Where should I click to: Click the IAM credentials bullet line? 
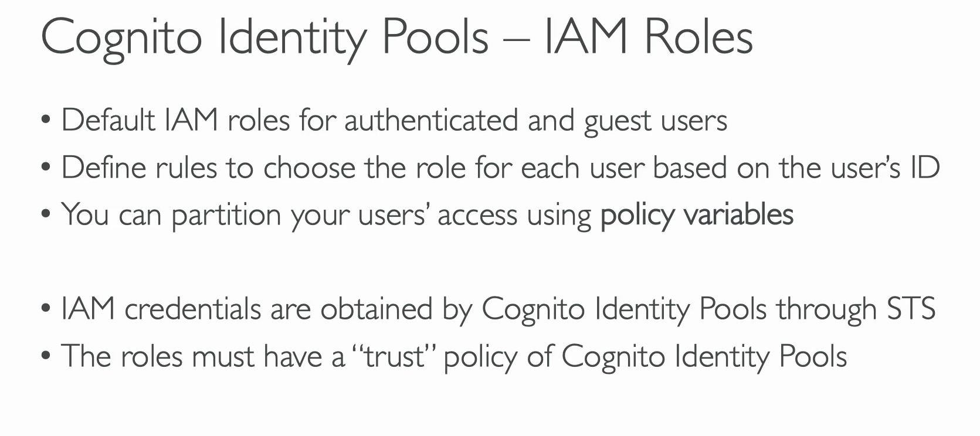(498, 309)
